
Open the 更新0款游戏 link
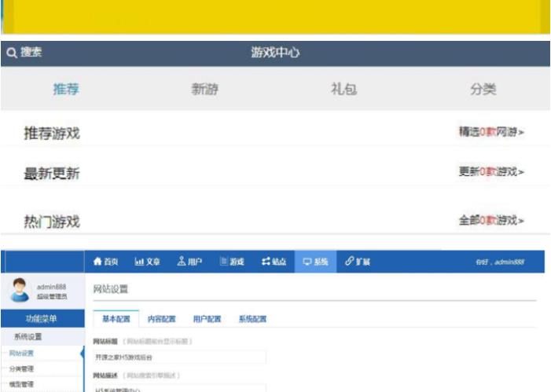click(491, 172)
